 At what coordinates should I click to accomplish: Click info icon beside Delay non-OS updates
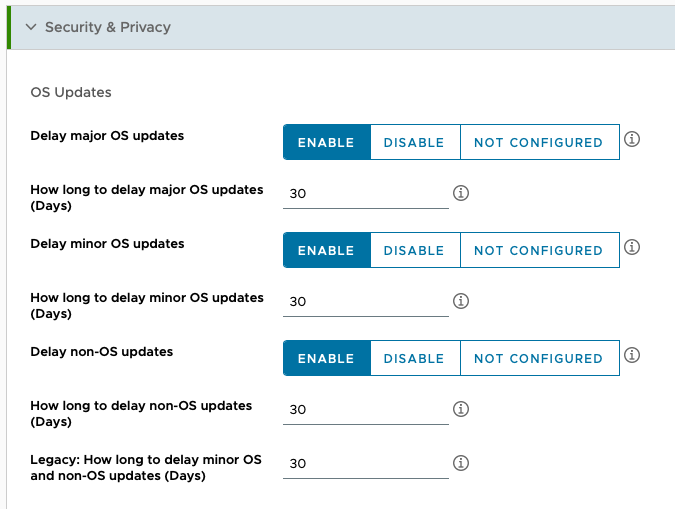(x=631, y=355)
